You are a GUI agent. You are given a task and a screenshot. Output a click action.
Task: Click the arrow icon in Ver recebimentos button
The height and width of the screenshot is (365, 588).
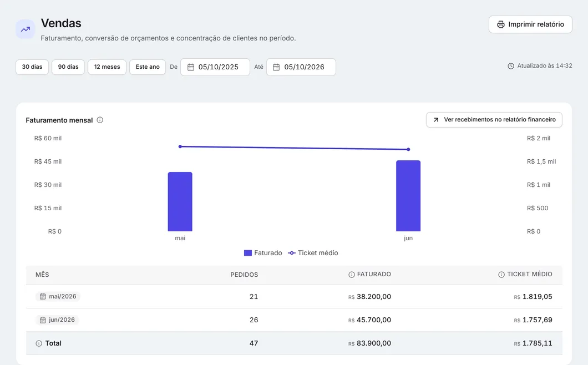[436, 120]
